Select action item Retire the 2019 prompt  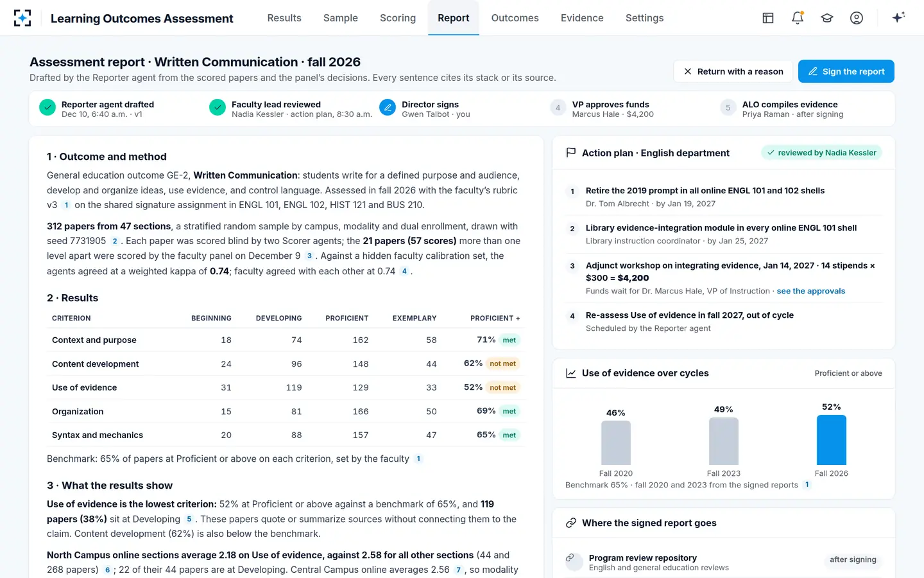coord(724,197)
